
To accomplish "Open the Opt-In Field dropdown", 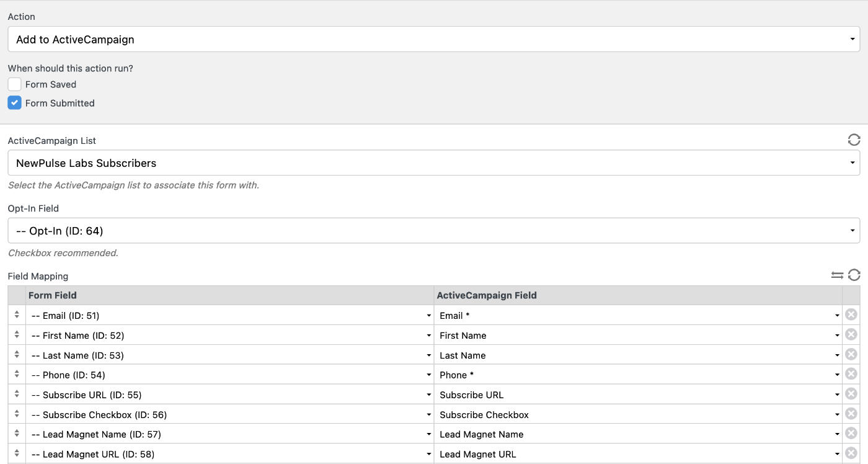I will (434, 230).
